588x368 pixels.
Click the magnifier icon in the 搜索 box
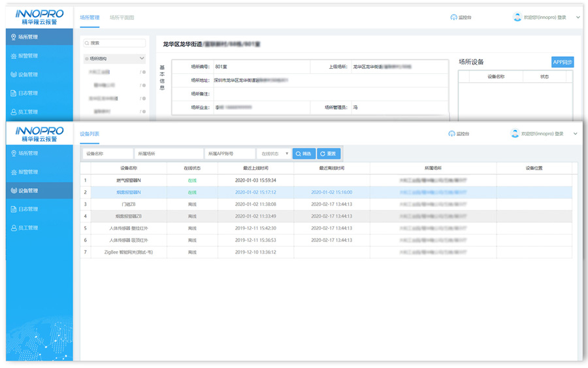88,43
